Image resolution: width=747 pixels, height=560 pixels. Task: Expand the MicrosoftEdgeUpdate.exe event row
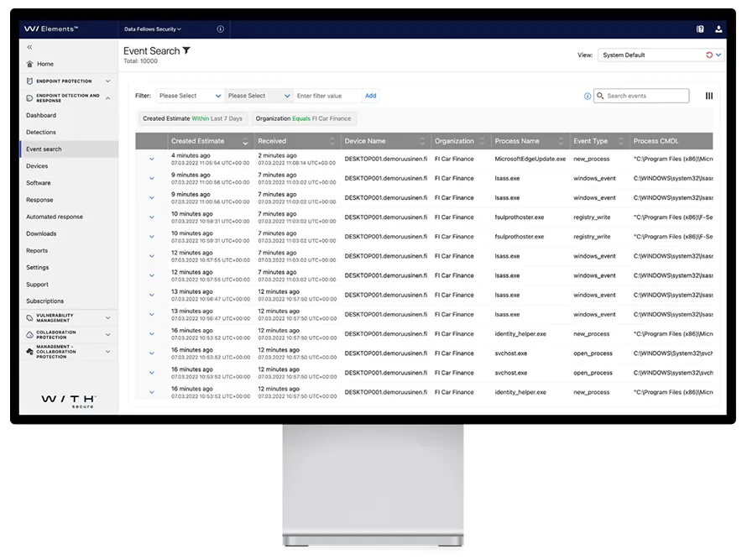pos(152,159)
